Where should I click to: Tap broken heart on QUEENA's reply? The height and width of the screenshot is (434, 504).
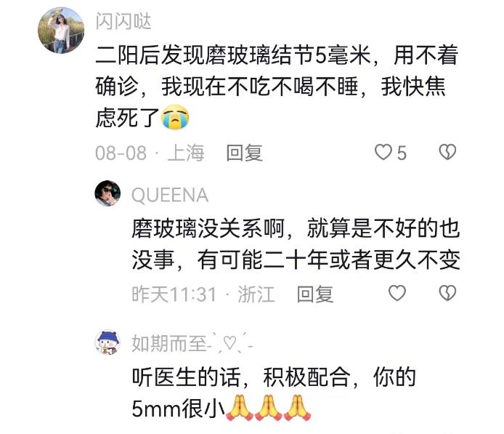click(x=447, y=294)
